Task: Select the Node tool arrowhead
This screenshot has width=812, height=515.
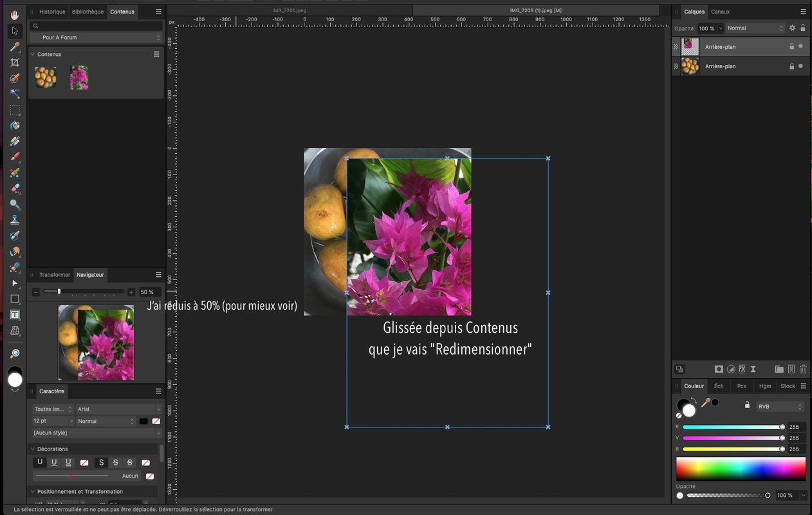Action: coord(15,283)
